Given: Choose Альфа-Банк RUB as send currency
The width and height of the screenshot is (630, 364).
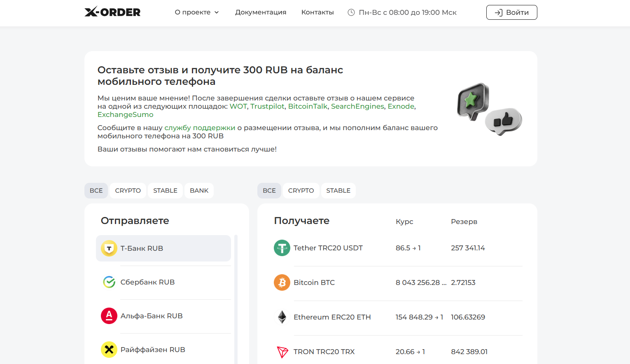Looking at the screenshot, I should point(163,316).
